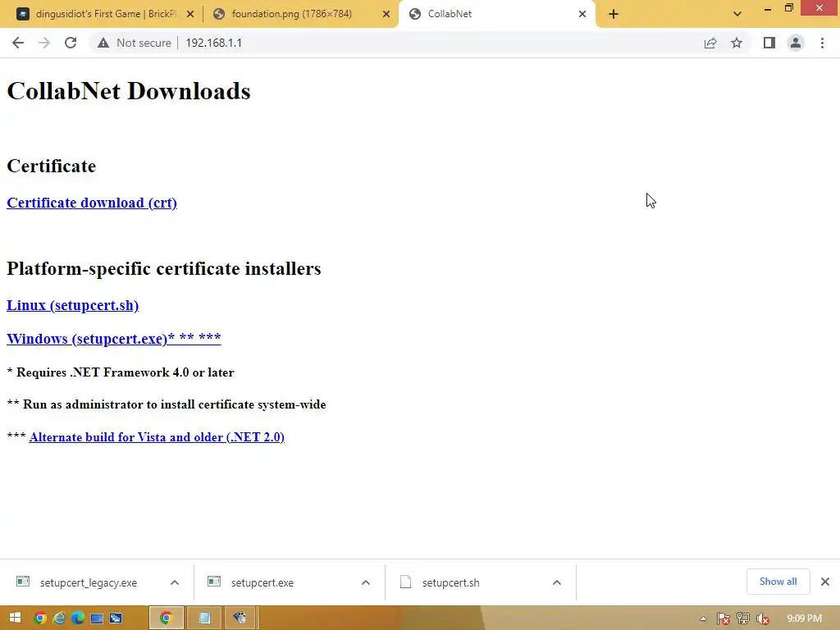The height and width of the screenshot is (630, 840).
Task: Open the Chrome three-dot menu
Action: [x=822, y=43]
